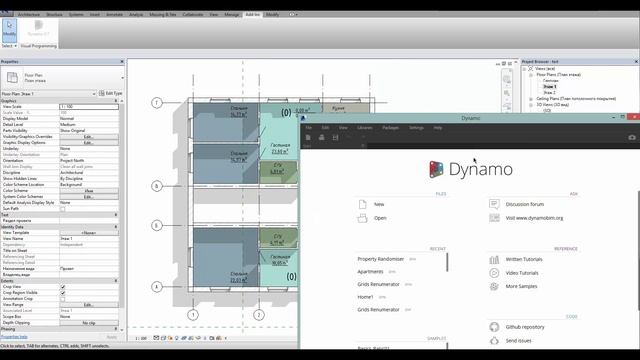This screenshot has width=640, height=360.
Task: Click Dynamo New file toolbar icon
Action: click(308, 138)
